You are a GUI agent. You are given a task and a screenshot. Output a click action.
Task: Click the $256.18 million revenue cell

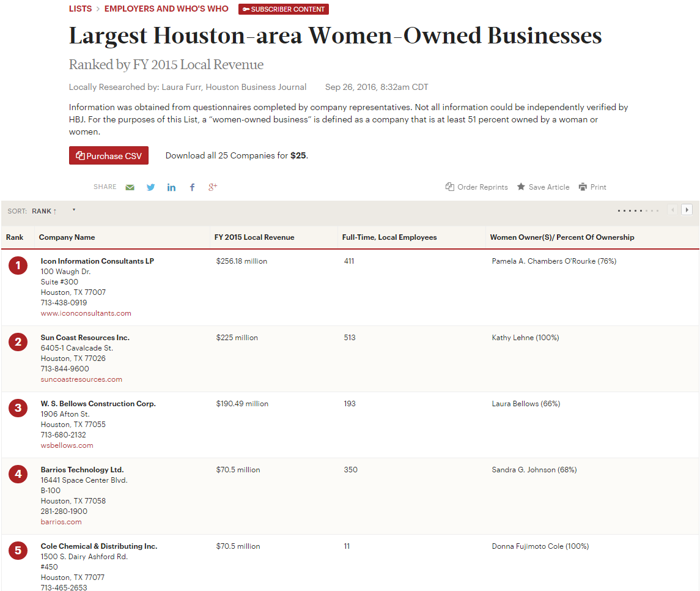(241, 261)
